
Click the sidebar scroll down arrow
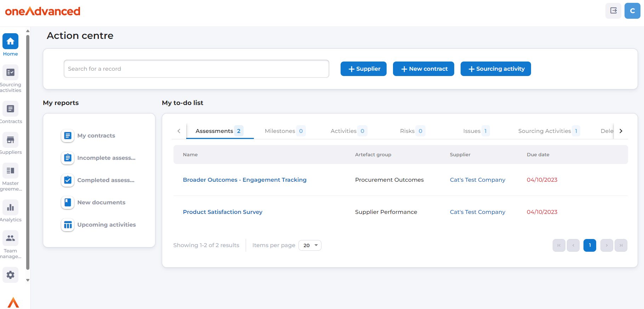[x=28, y=280]
